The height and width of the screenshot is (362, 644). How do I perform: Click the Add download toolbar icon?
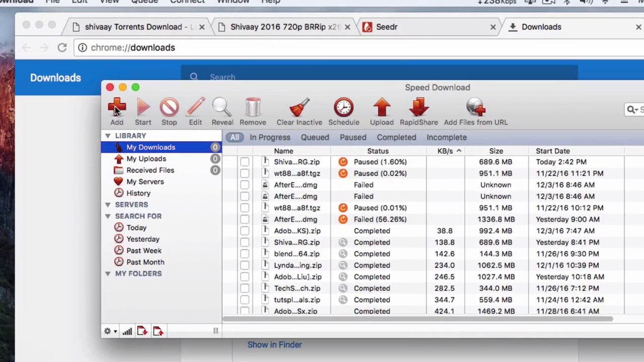click(117, 107)
